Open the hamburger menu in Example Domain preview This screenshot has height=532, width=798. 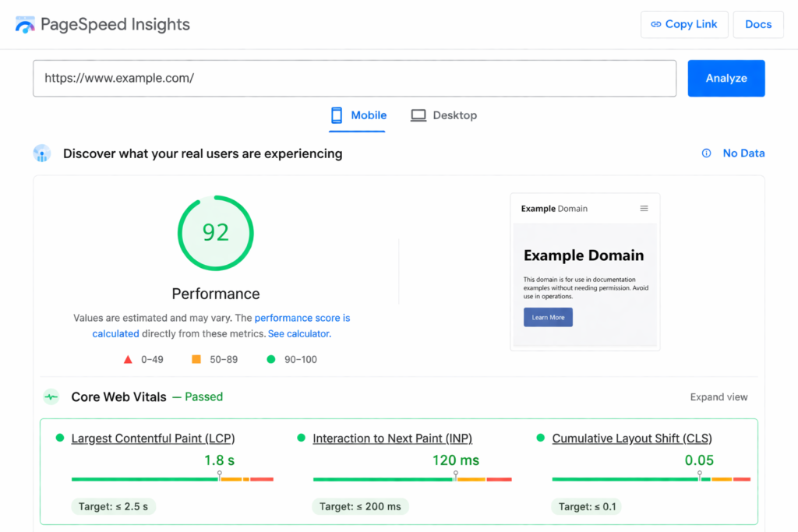644,208
